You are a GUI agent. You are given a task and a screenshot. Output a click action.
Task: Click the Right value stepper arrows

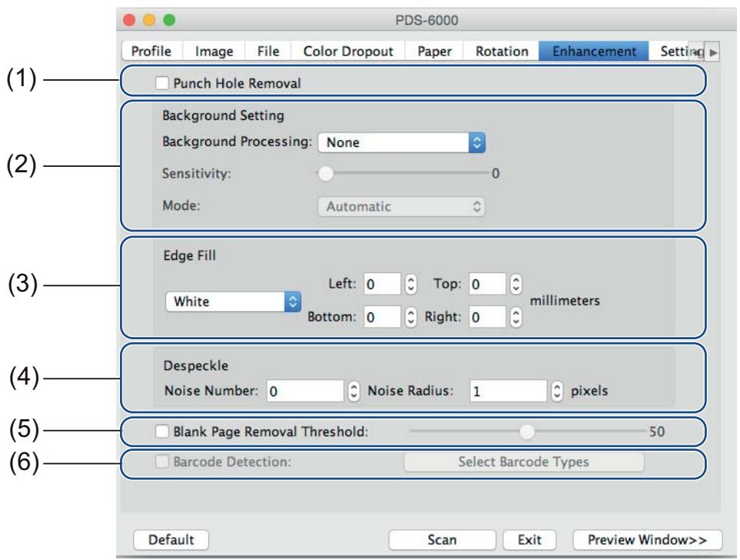tap(516, 317)
